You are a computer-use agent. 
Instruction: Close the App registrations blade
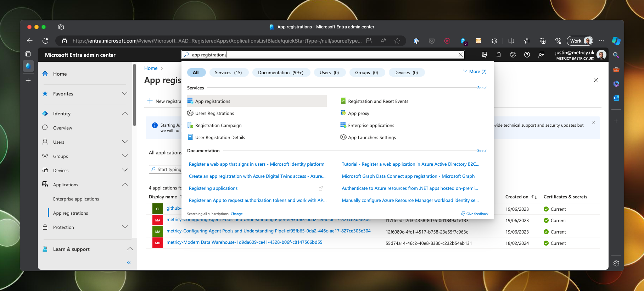[596, 80]
